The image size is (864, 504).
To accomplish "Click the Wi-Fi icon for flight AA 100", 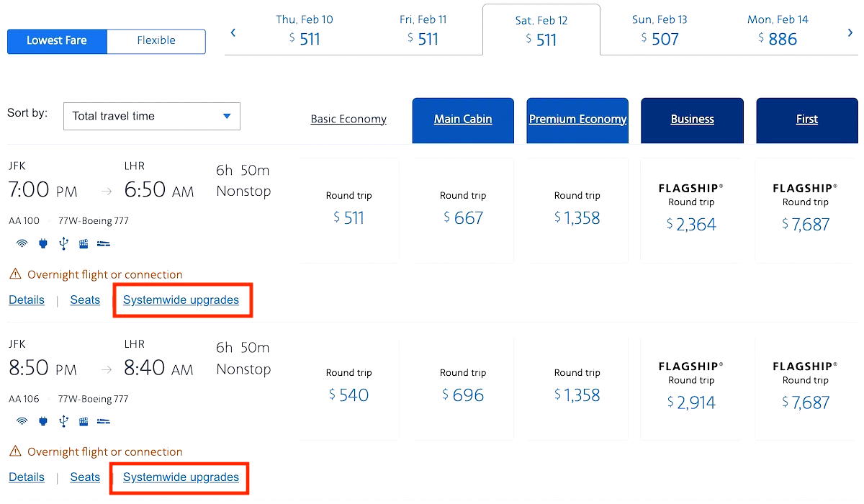I will pyautogui.click(x=21, y=243).
